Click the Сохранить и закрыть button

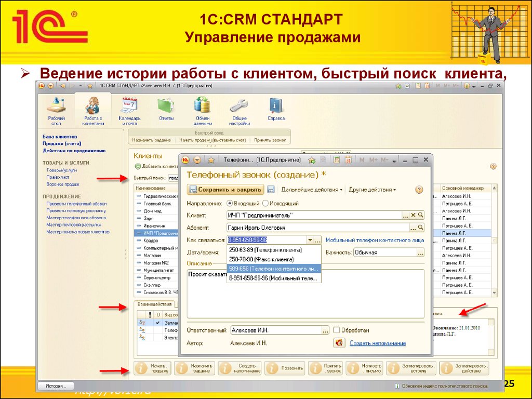point(225,190)
